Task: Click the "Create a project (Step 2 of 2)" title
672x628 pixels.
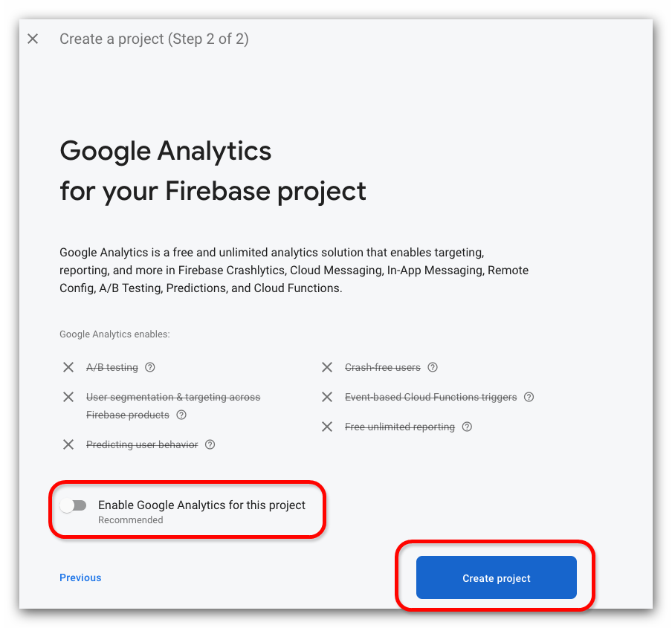Action: [x=154, y=39]
